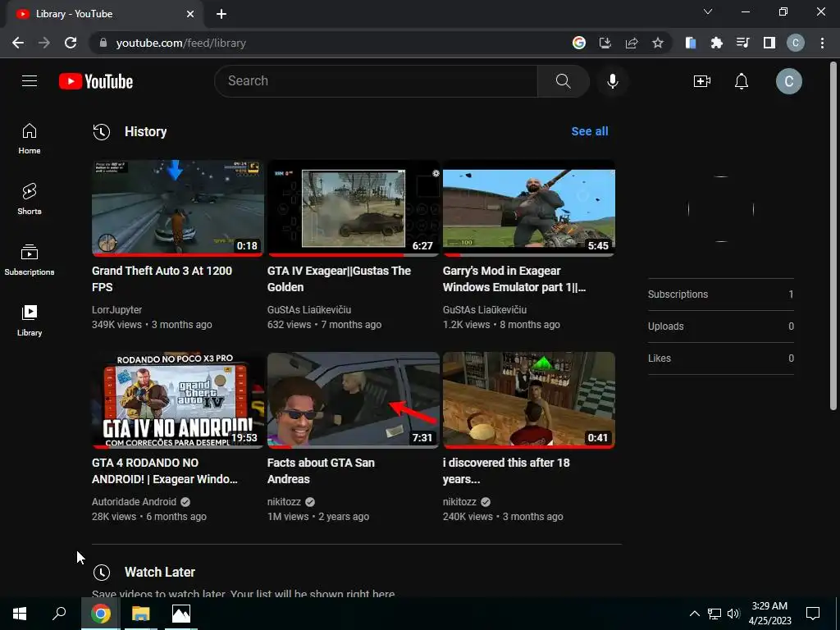Open GTA IV Exagear video thumbnail
Viewport: 840px width, 630px height.
pos(353,208)
